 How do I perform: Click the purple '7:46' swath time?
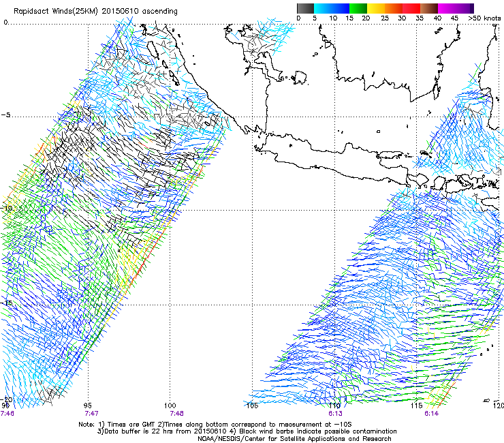point(7,414)
